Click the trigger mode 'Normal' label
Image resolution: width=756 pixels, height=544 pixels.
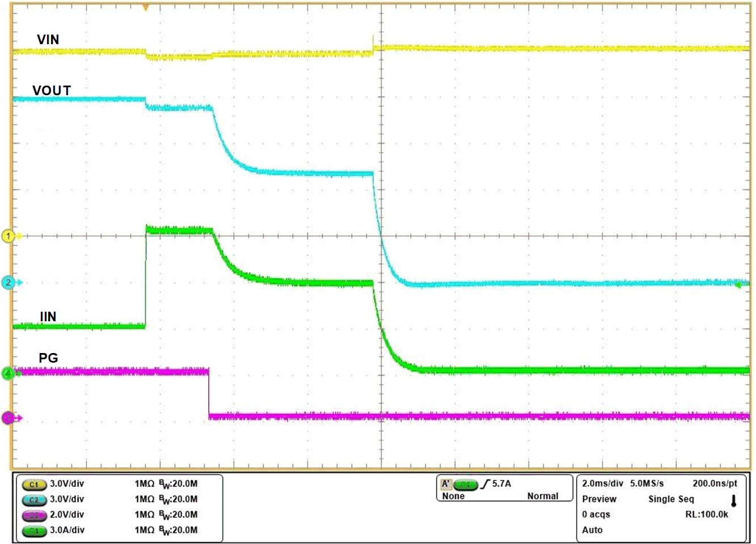543,496
